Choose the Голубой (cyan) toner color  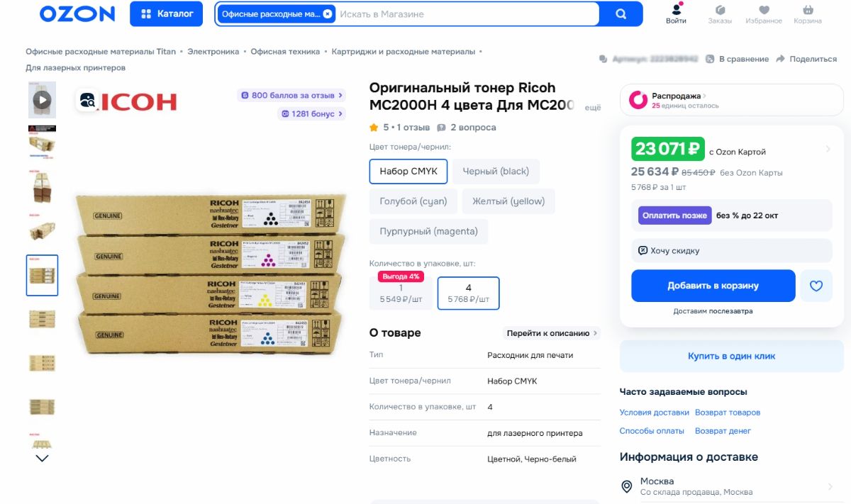(x=413, y=201)
